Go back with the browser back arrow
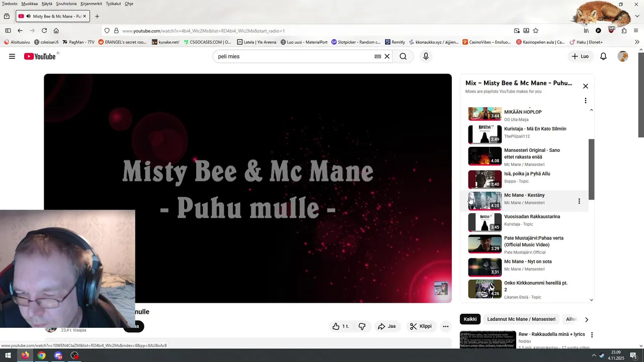 [20, 31]
